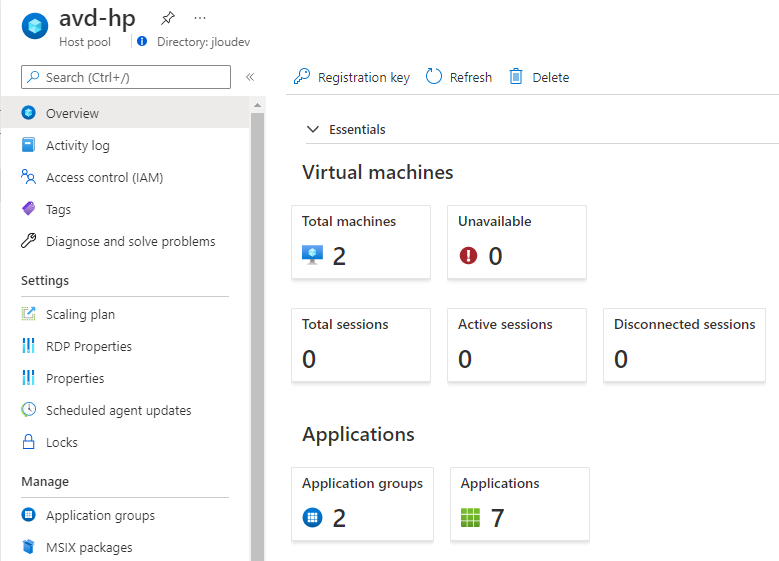
Task: Click the Settings section header
Action: [45, 280]
